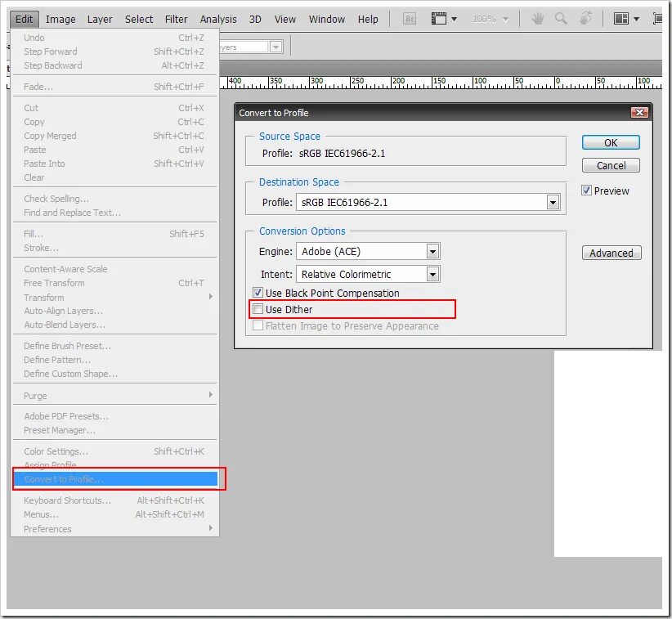Image resolution: width=672 pixels, height=619 pixels.
Task: Open the Intent dropdown
Action: 432,275
